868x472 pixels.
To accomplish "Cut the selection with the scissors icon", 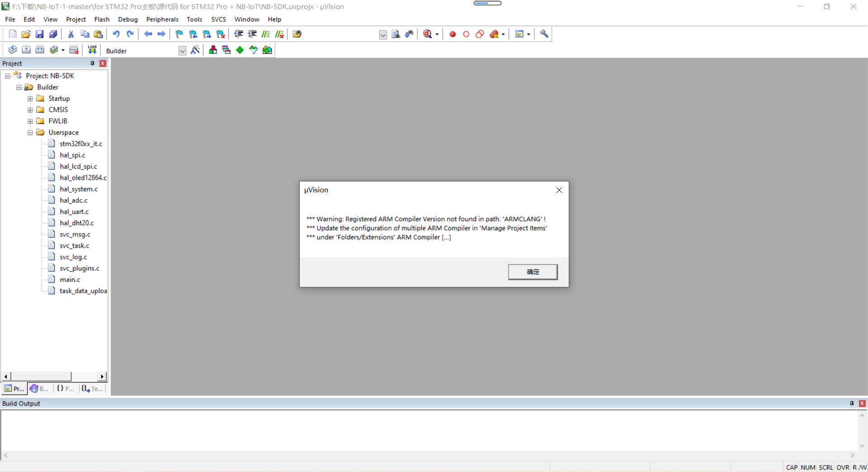I will (71, 34).
